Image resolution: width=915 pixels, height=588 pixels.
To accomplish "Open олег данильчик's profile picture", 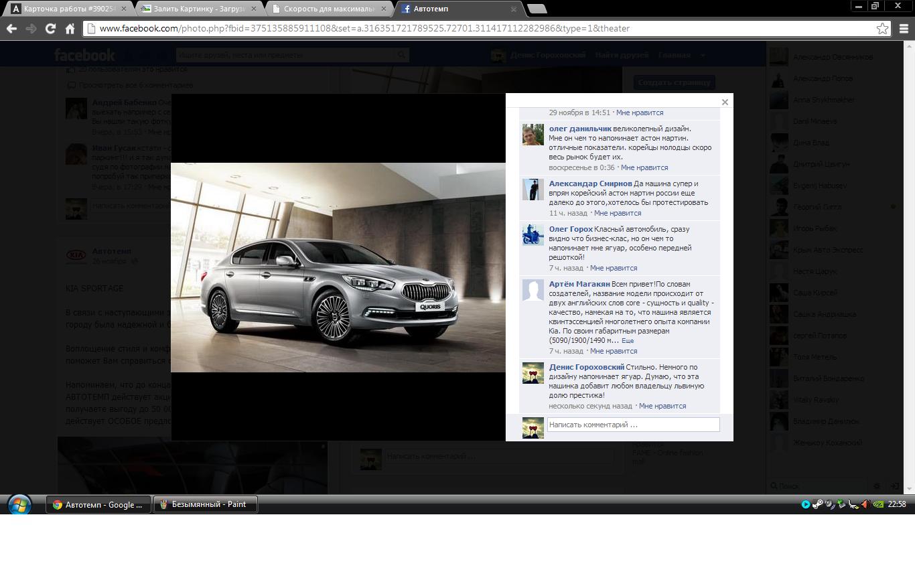I will (533, 135).
